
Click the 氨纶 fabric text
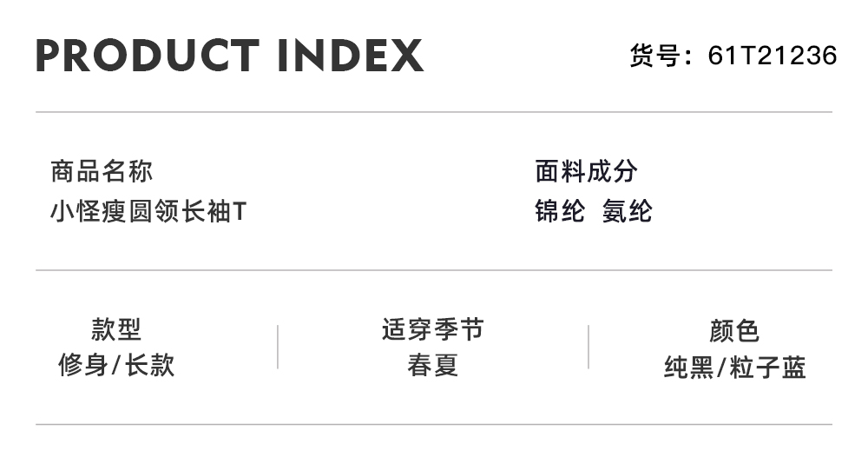627,211
